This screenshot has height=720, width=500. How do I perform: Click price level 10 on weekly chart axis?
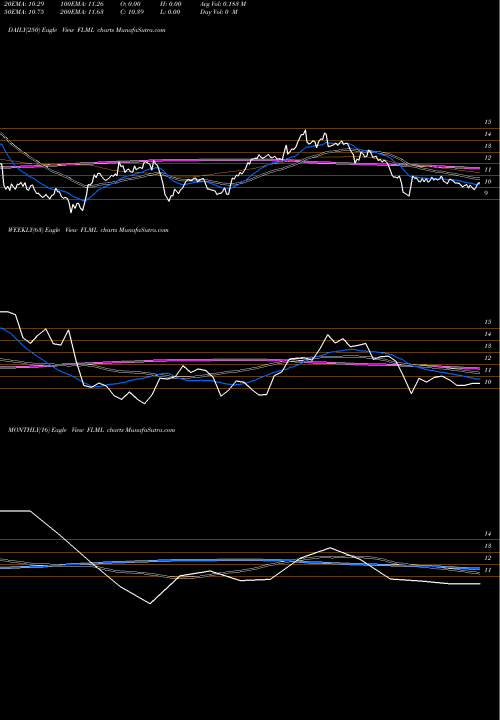488,382
